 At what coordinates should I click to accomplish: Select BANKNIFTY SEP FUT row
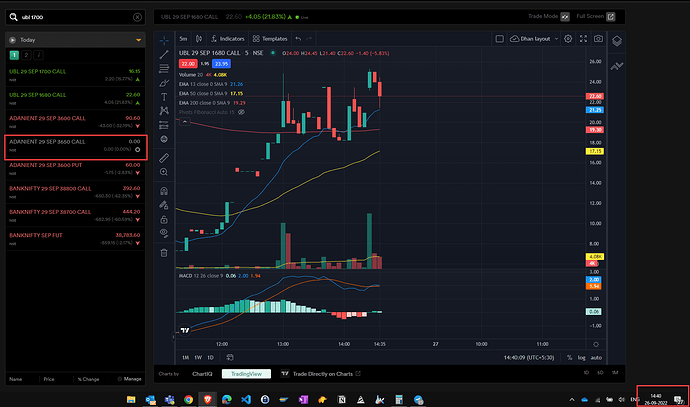pyautogui.click(x=75, y=239)
